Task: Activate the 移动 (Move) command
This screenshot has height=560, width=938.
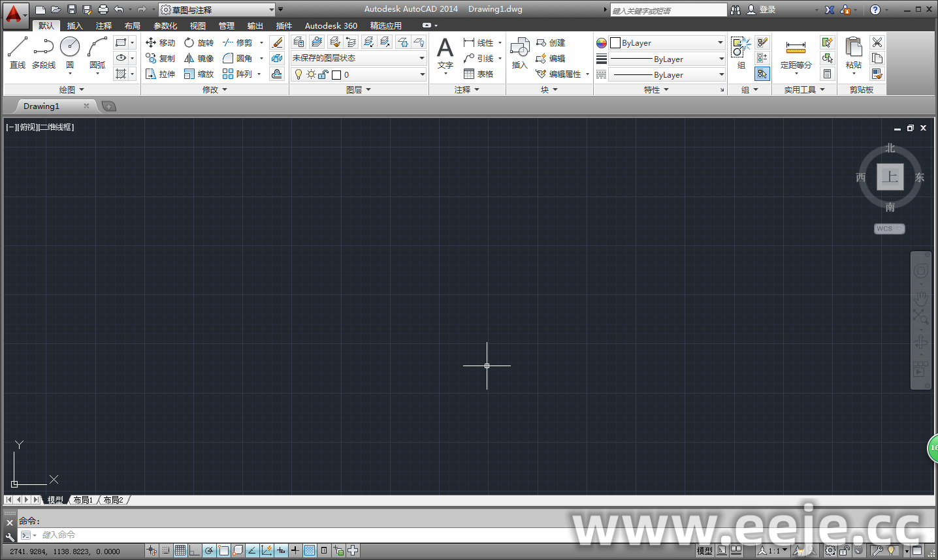Action: (x=160, y=42)
